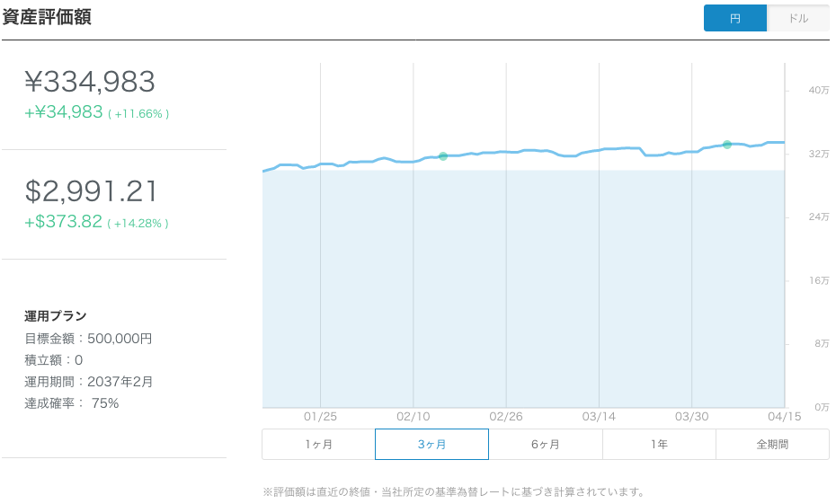The width and height of the screenshot is (836, 504).
Task: Show the 全期間 full history
Action: coord(772,444)
